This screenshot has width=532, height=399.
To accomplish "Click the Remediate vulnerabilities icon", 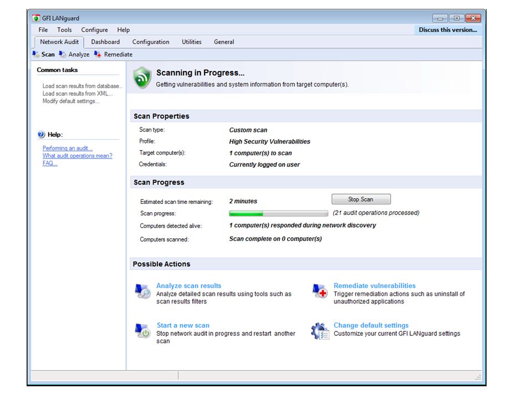I will 320,291.
